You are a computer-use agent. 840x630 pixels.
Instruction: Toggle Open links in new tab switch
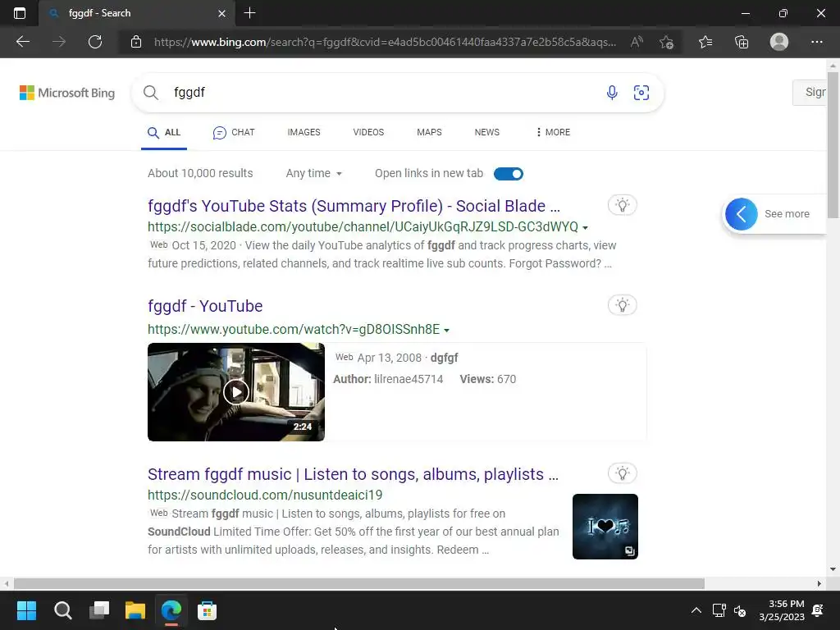point(509,174)
